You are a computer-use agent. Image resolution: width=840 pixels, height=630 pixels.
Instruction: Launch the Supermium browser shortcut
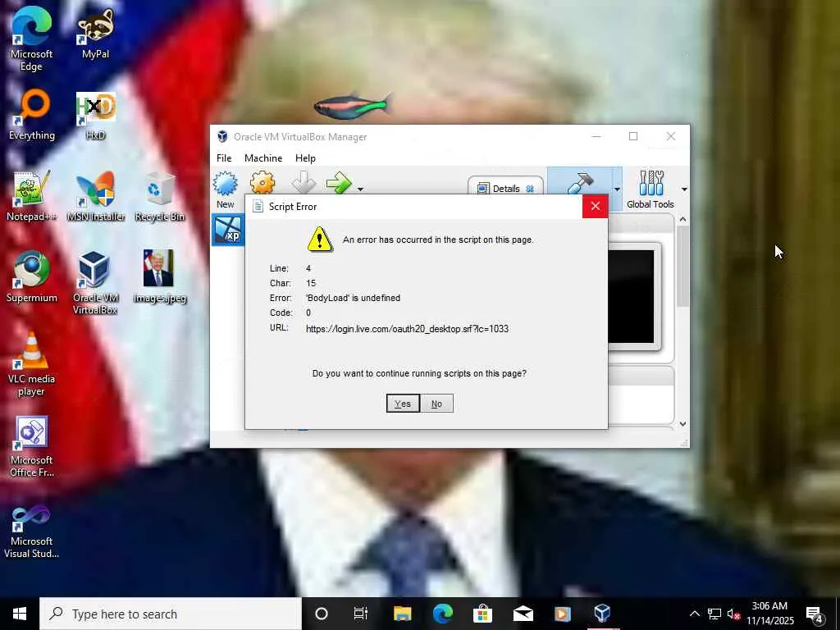(32, 276)
